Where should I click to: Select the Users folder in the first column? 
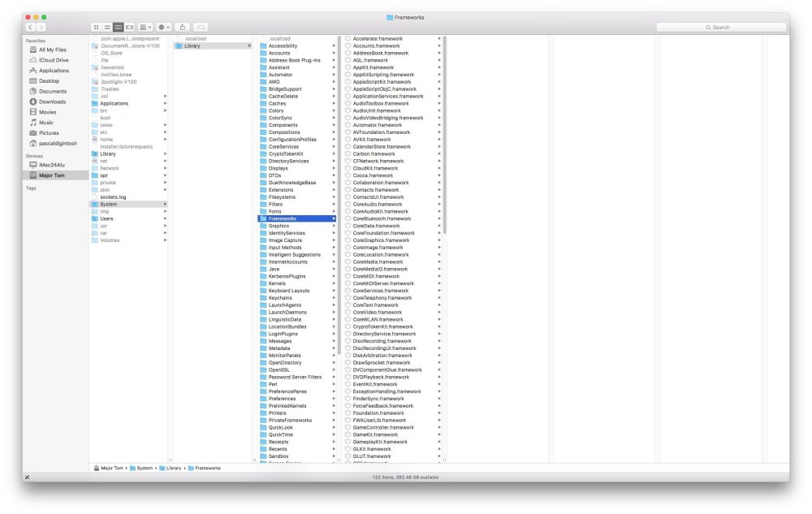pyautogui.click(x=128, y=218)
